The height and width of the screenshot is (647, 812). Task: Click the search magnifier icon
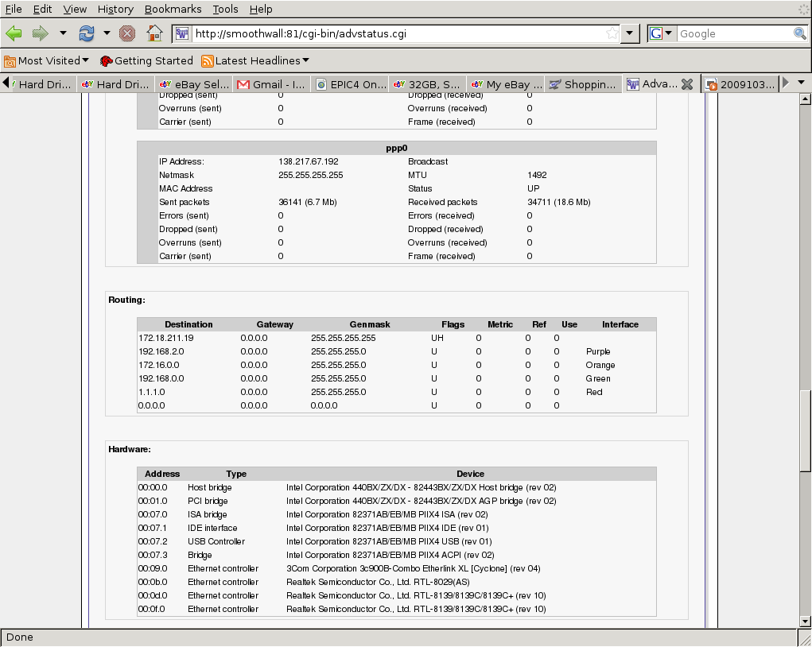click(799, 33)
